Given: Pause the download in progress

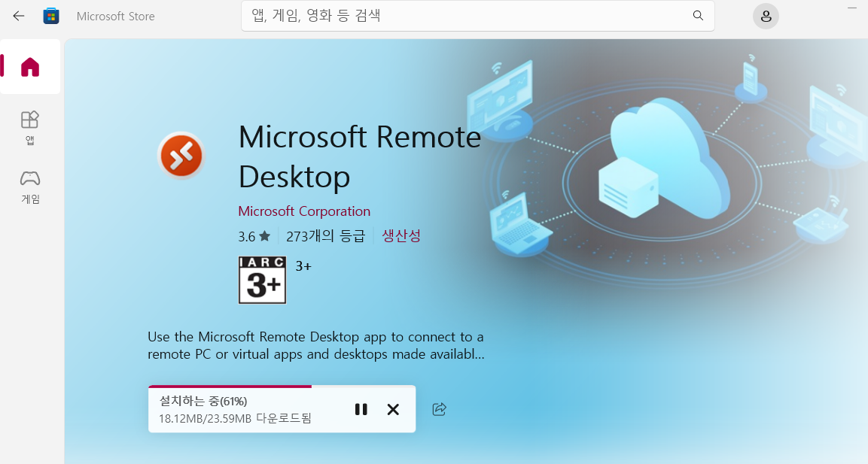Looking at the screenshot, I should point(361,409).
